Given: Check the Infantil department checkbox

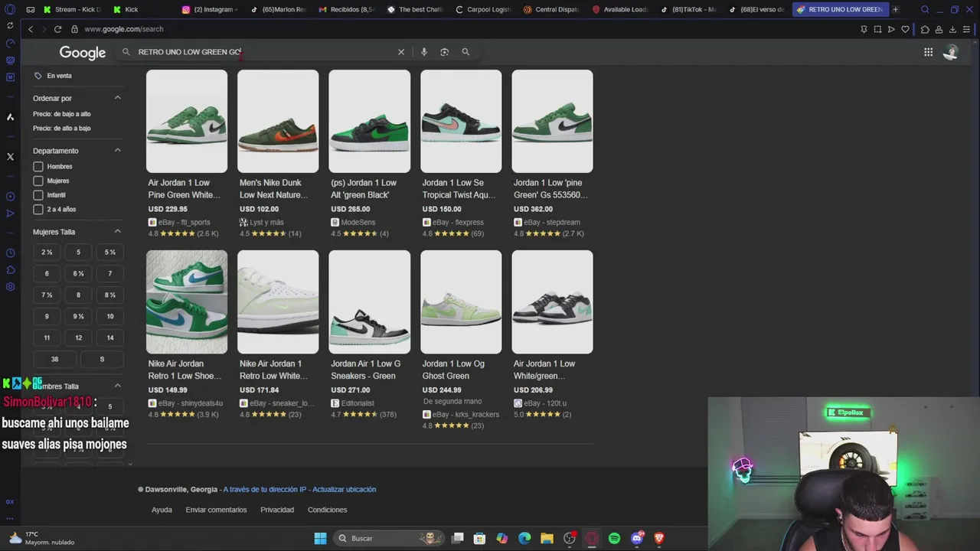Looking at the screenshot, I should (x=38, y=195).
